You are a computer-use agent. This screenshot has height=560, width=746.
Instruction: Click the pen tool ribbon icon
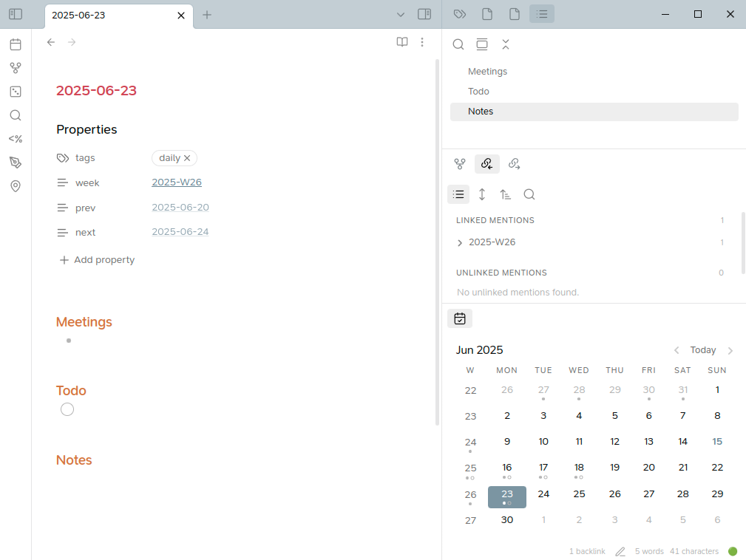coord(16,163)
